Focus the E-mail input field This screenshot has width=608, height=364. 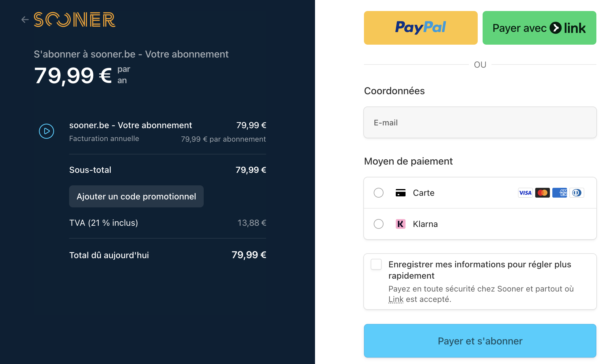tap(480, 122)
